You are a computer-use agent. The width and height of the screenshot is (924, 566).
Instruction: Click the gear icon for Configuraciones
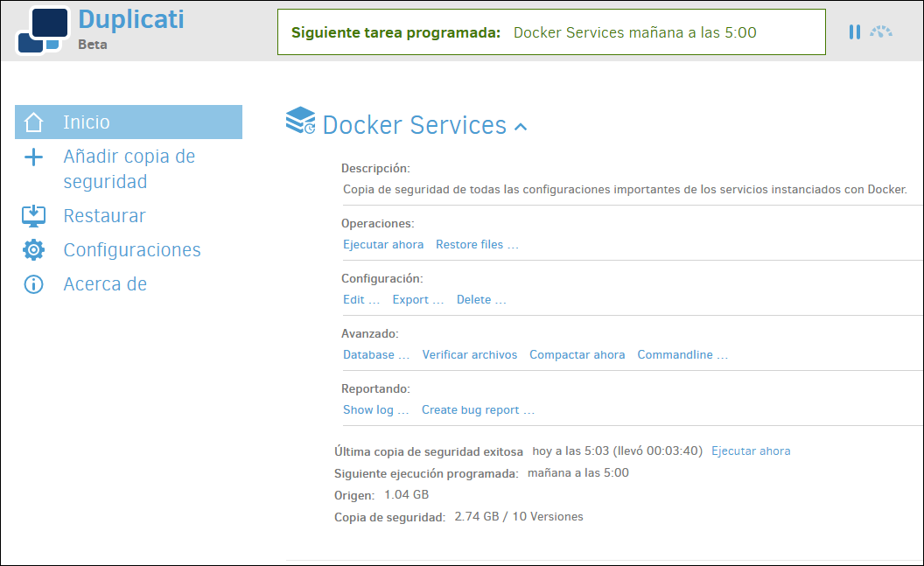coord(33,249)
